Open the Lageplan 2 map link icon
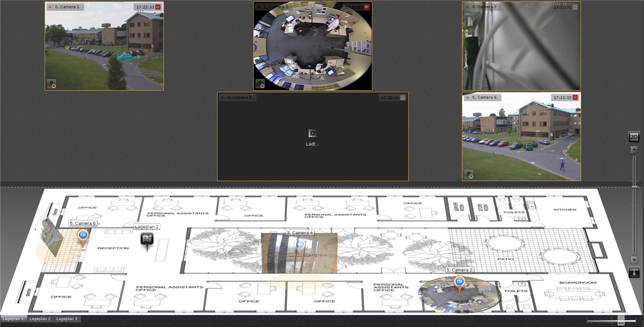 [x=147, y=239]
